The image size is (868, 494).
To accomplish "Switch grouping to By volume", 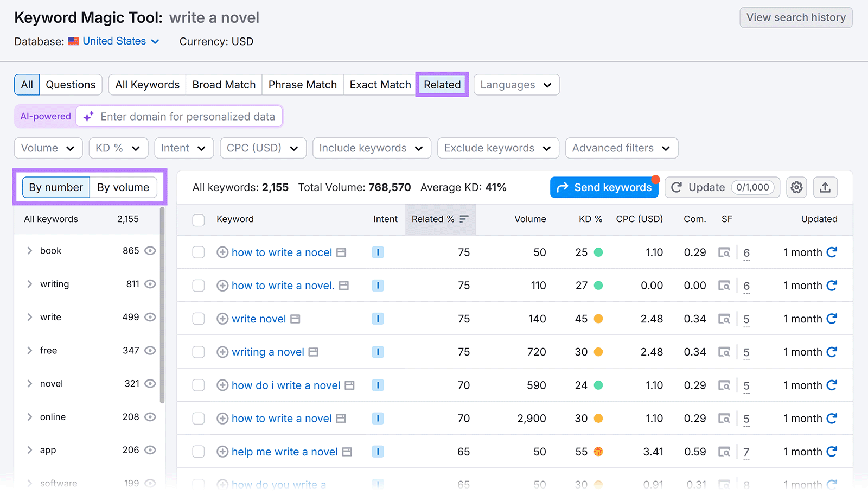I will (x=123, y=187).
